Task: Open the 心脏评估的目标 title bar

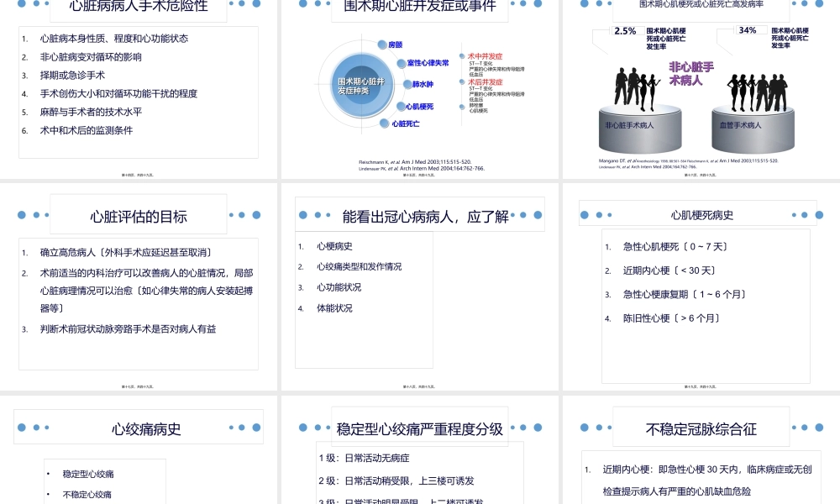Action: coord(139,215)
